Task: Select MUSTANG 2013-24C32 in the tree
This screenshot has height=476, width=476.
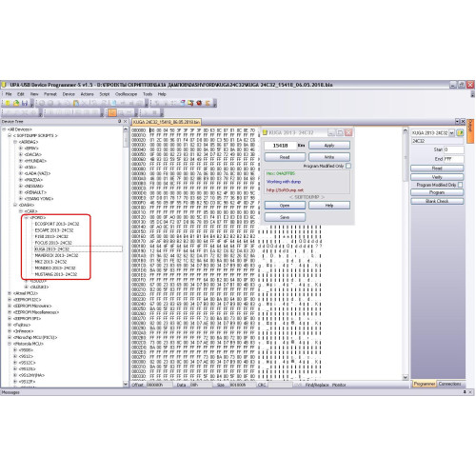Action: (56, 274)
